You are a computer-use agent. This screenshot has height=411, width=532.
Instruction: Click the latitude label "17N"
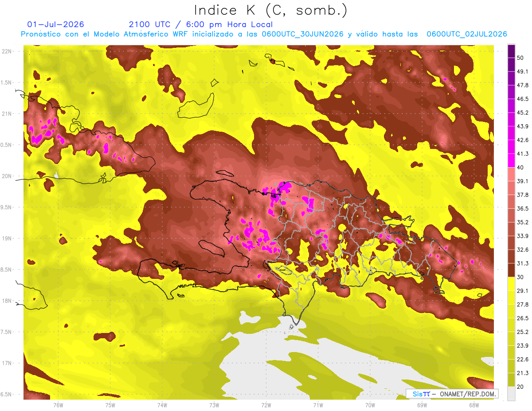7,364
